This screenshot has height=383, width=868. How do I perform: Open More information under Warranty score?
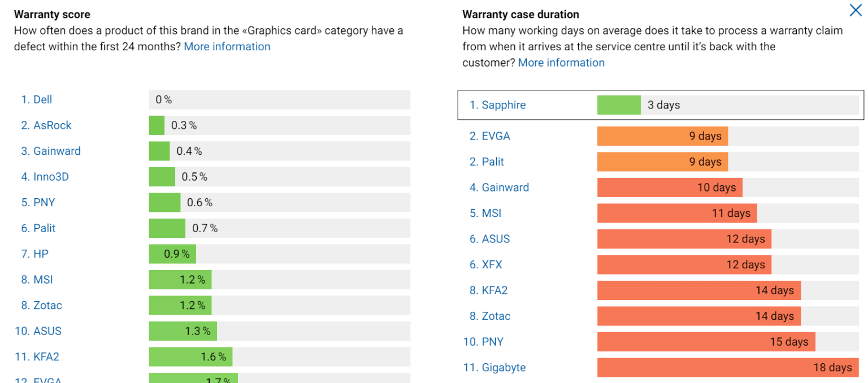pos(227,47)
